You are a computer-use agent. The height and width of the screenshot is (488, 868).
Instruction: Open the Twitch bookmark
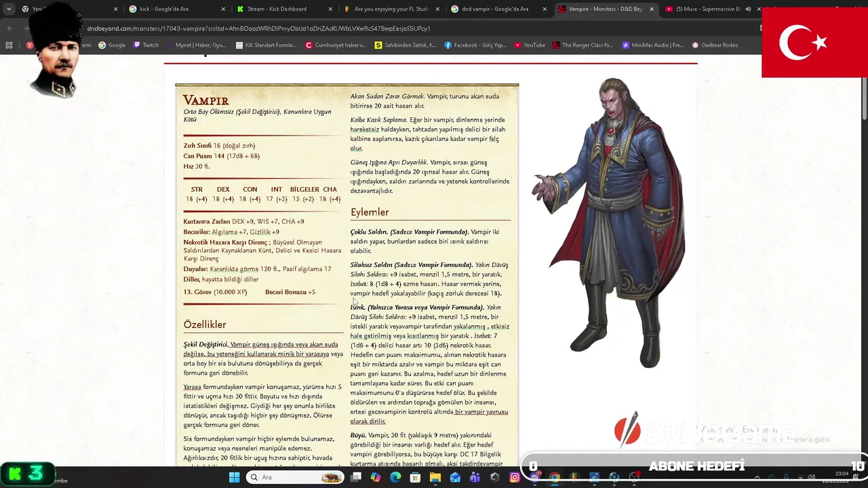coord(146,45)
